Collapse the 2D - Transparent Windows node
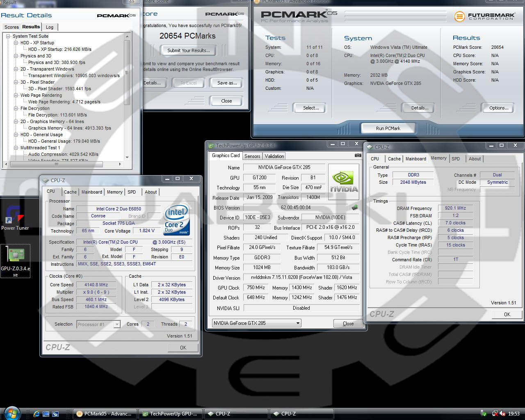The height and width of the screenshot is (420, 525). point(16,69)
